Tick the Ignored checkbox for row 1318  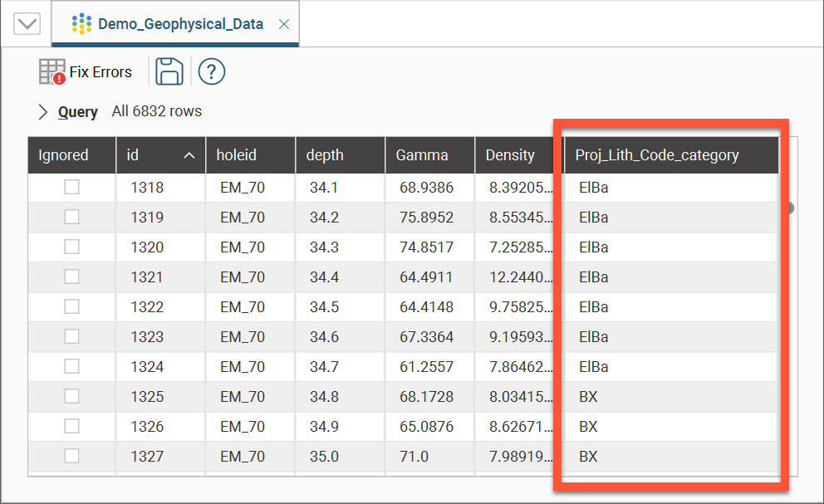pos(72,188)
